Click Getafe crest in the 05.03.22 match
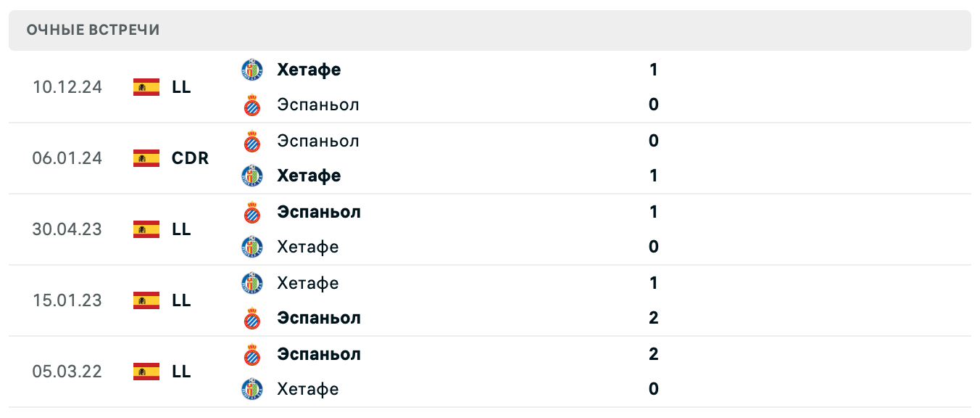 pyautogui.click(x=252, y=389)
